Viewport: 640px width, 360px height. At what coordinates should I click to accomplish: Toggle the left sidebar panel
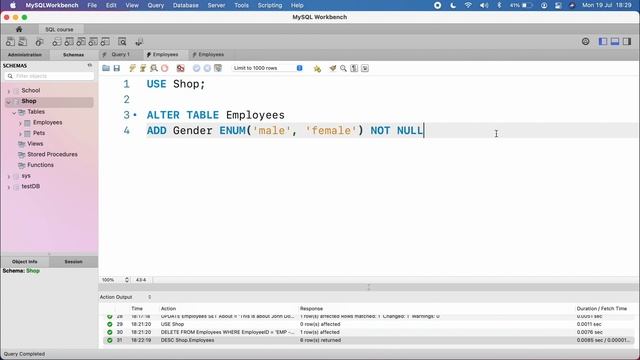click(603, 42)
